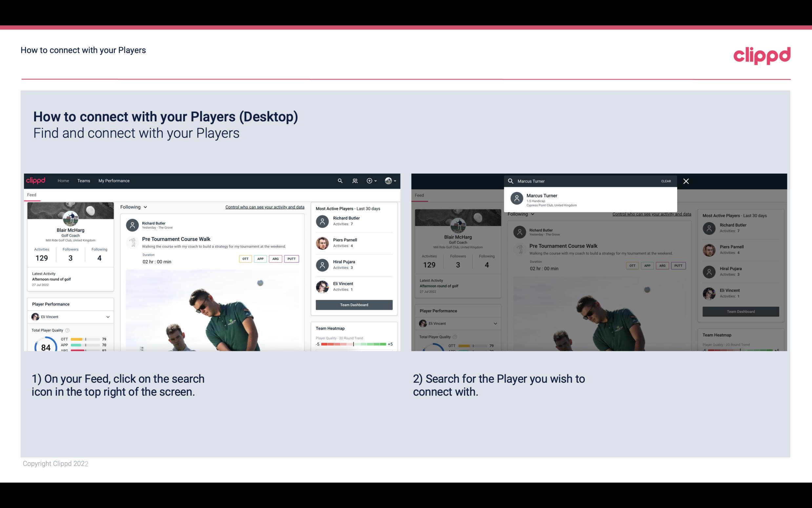
Task: Click the Teams navigation icon
Action: [83, 181]
